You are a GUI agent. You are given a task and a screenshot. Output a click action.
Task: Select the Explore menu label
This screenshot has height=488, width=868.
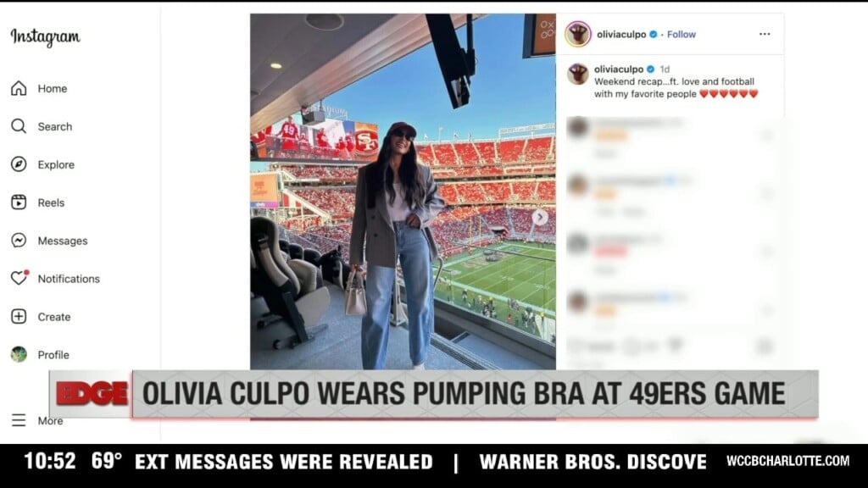[x=56, y=165]
